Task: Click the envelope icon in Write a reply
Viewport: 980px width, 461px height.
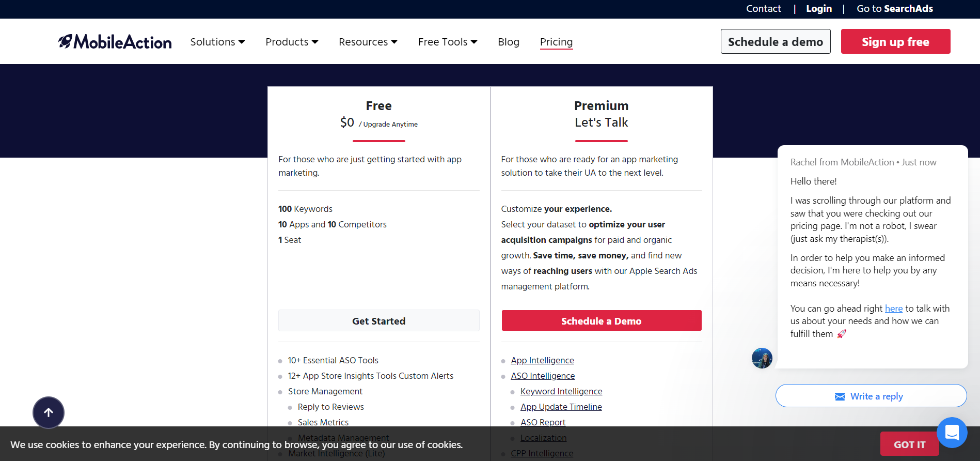Action: click(x=840, y=396)
